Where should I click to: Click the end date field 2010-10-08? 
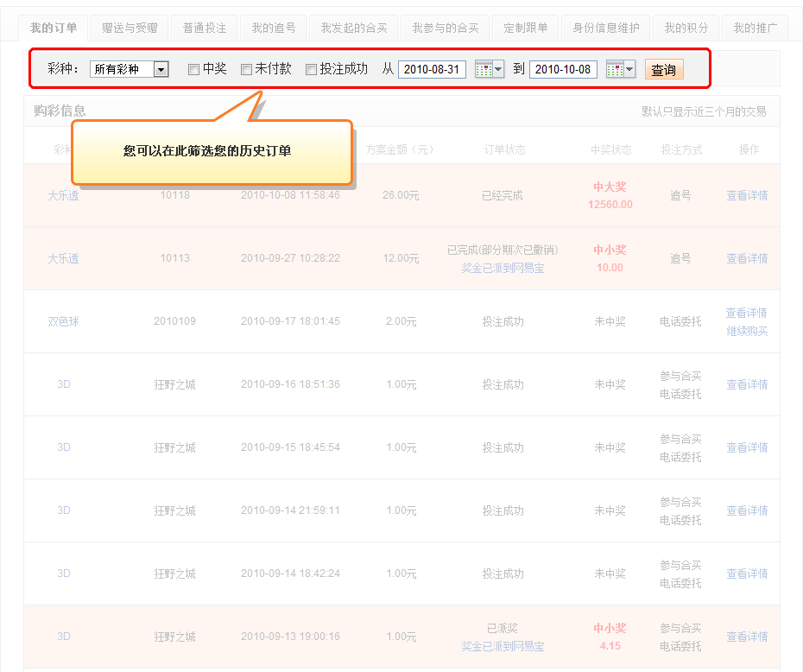click(x=563, y=70)
